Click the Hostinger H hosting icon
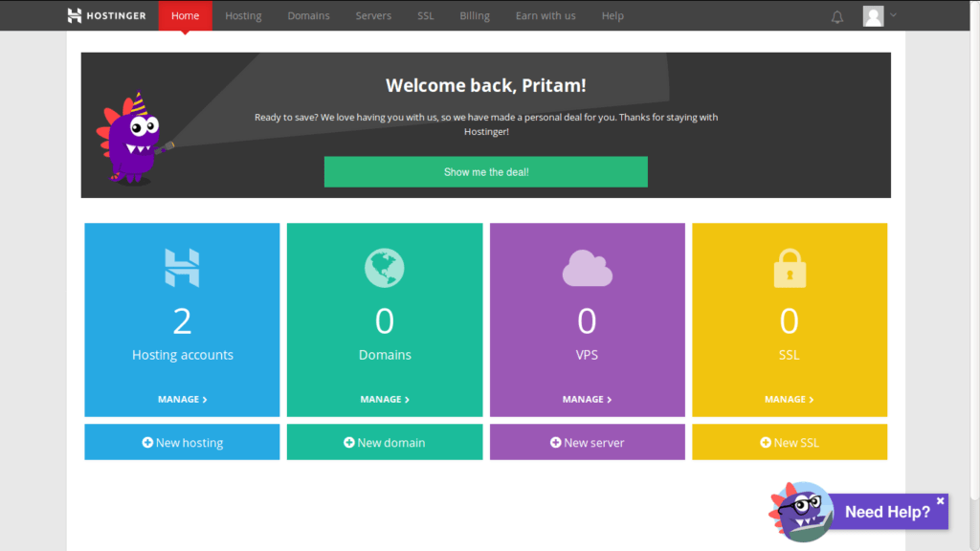The width and height of the screenshot is (980, 551). 182,268
